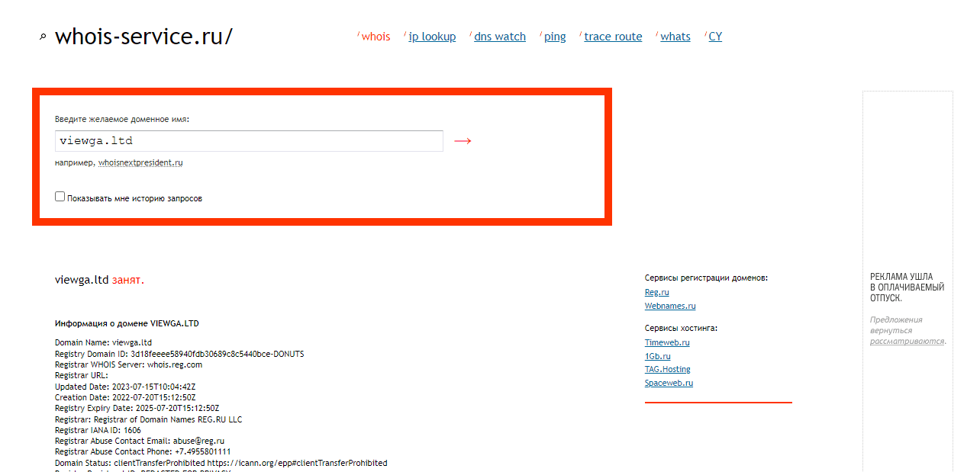Open the whois tab in navigation

click(376, 37)
